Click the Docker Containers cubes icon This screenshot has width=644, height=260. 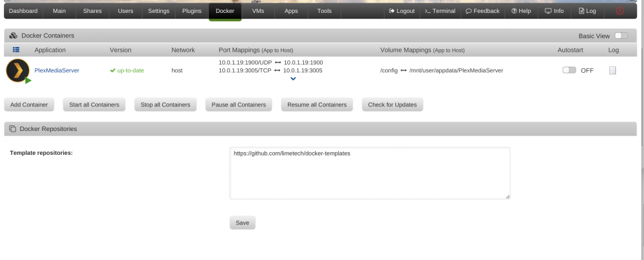[13, 35]
